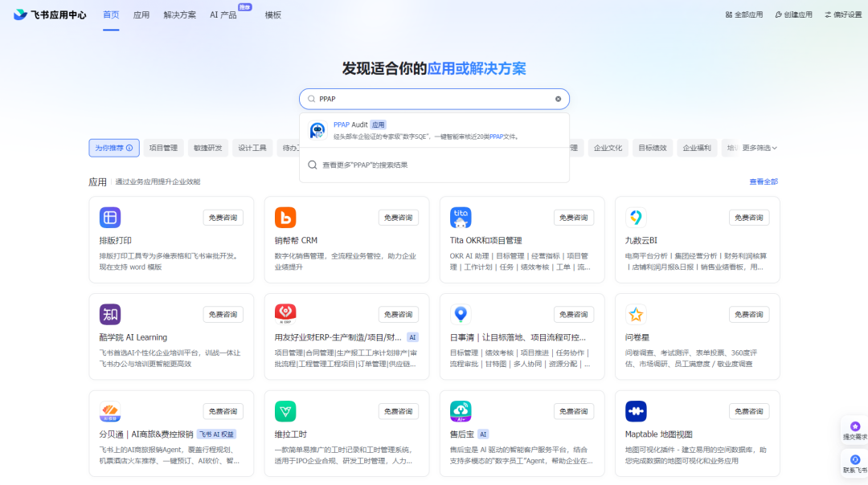The width and height of the screenshot is (868, 485).
Task: View more PPAP search results
Action: tap(434, 165)
